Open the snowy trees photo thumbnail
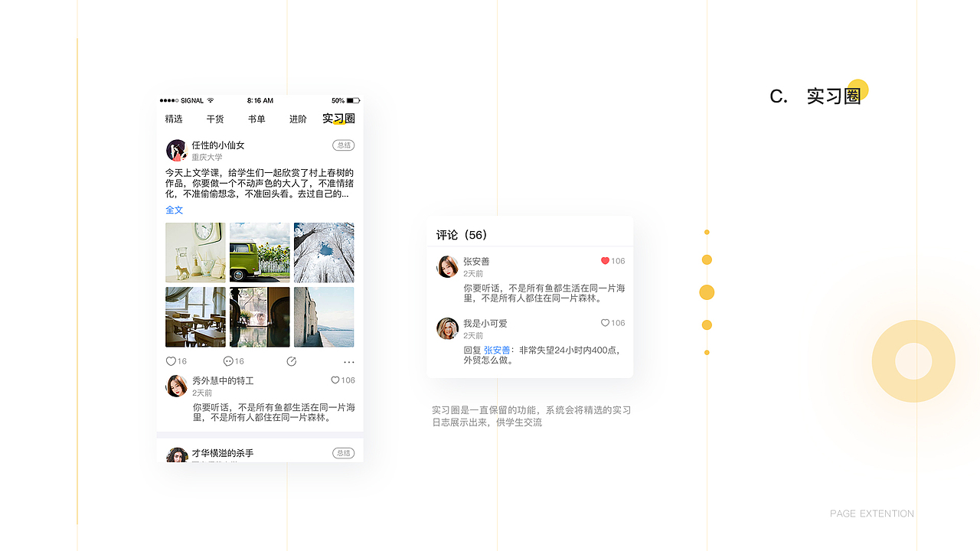Image resolution: width=980 pixels, height=551 pixels. [x=324, y=253]
